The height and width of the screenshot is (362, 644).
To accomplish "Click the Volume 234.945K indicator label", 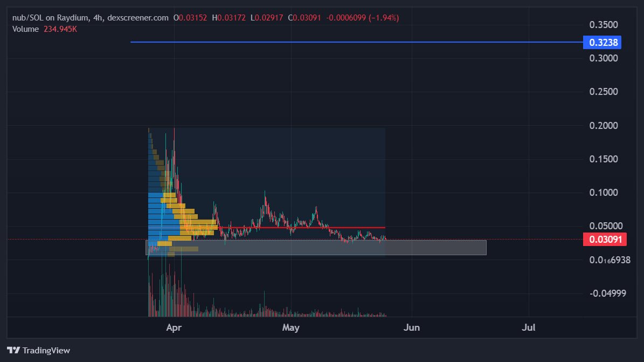I will coord(44,29).
